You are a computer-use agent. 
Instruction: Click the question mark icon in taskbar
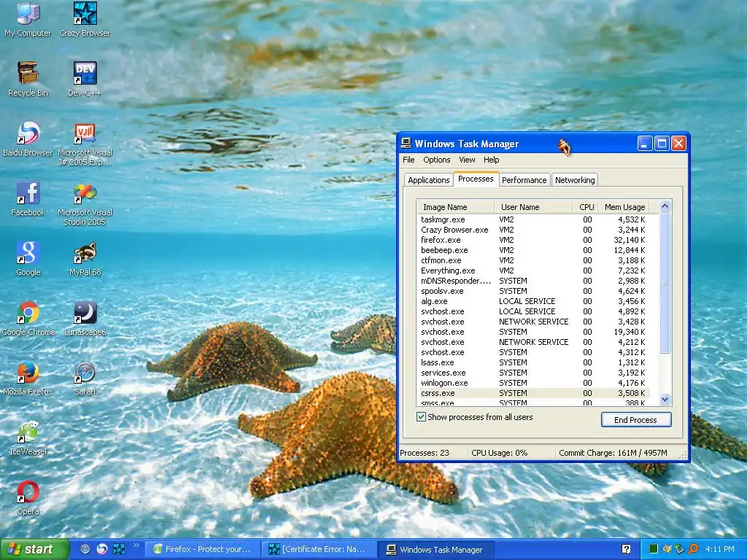pyautogui.click(x=627, y=549)
